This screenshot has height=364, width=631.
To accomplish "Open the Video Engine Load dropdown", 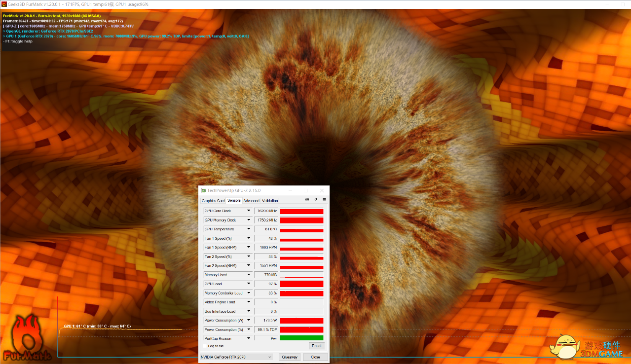I will [x=249, y=302].
